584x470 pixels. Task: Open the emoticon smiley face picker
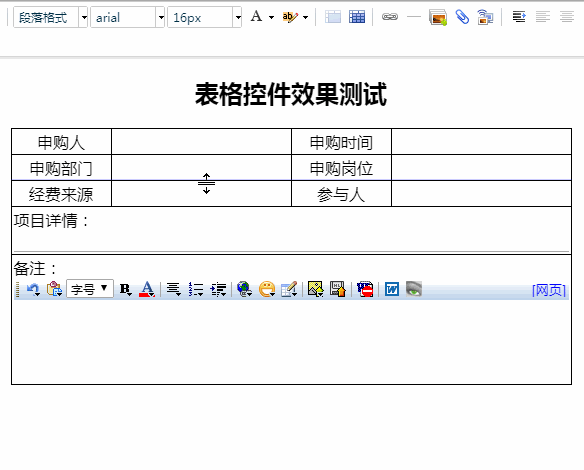(x=267, y=289)
